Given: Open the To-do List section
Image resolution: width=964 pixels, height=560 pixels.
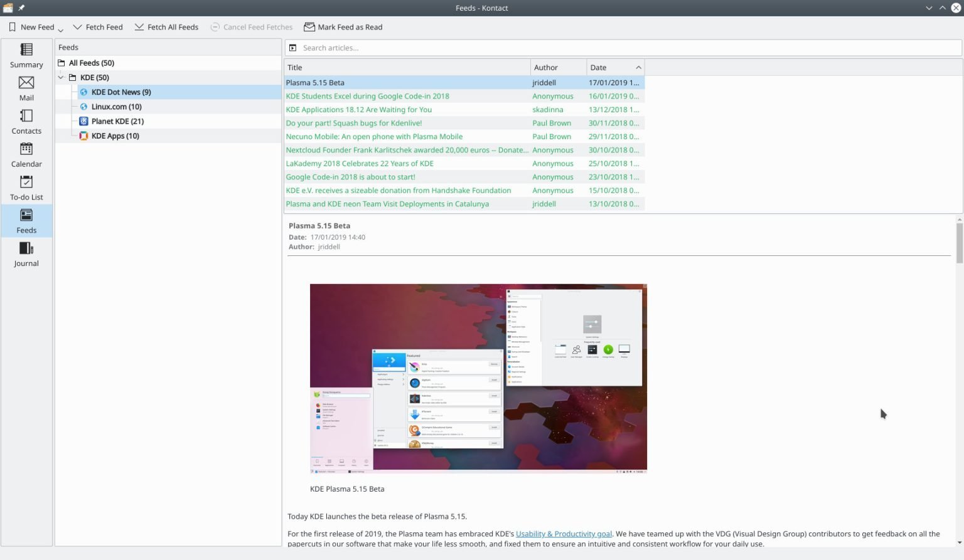Looking at the screenshot, I should [26, 188].
